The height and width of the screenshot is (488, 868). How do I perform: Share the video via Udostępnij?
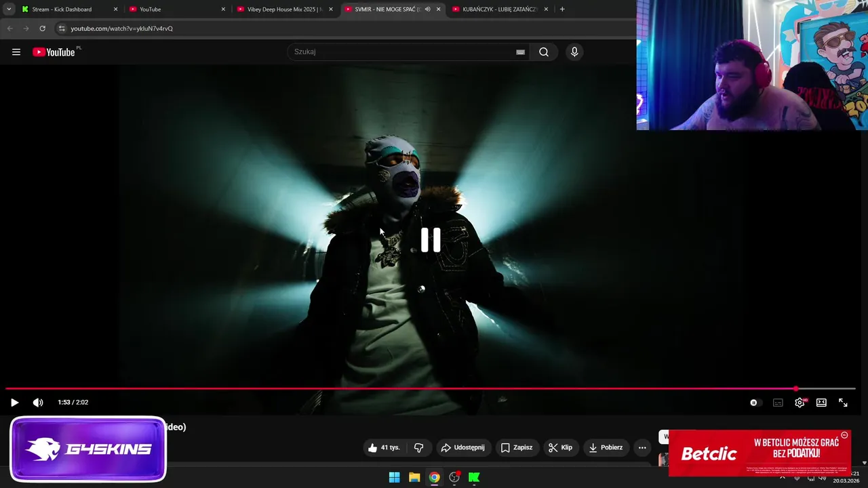[x=463, y=447]
